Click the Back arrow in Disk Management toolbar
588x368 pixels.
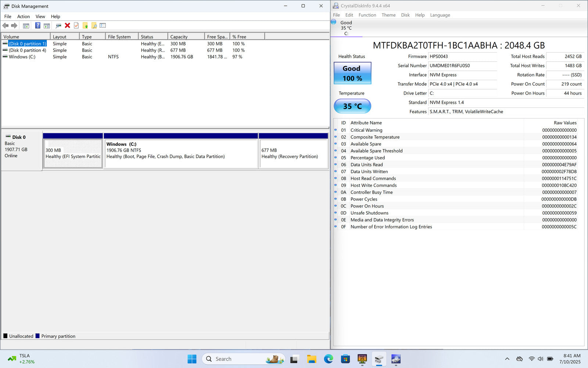pyautogui.click(x=6, y=25)
